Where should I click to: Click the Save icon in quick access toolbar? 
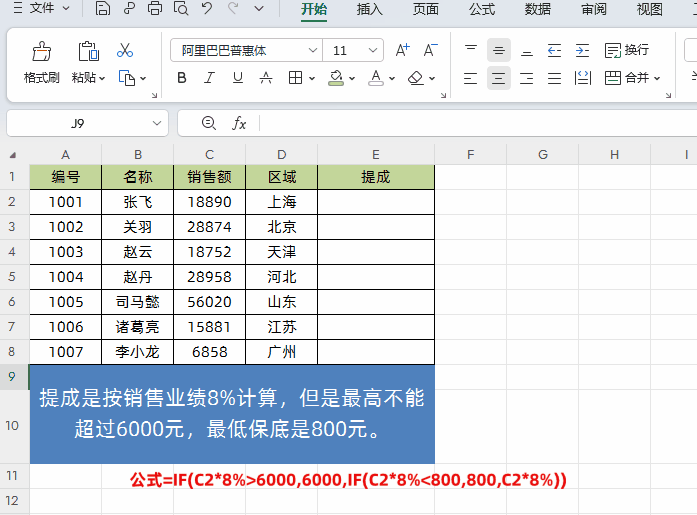[103, 8]
